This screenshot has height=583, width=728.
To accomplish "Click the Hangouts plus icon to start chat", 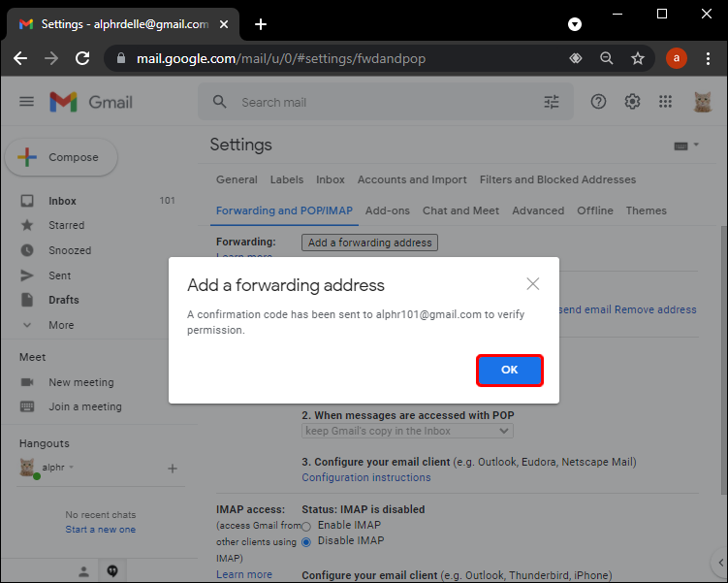I will 173,469.
